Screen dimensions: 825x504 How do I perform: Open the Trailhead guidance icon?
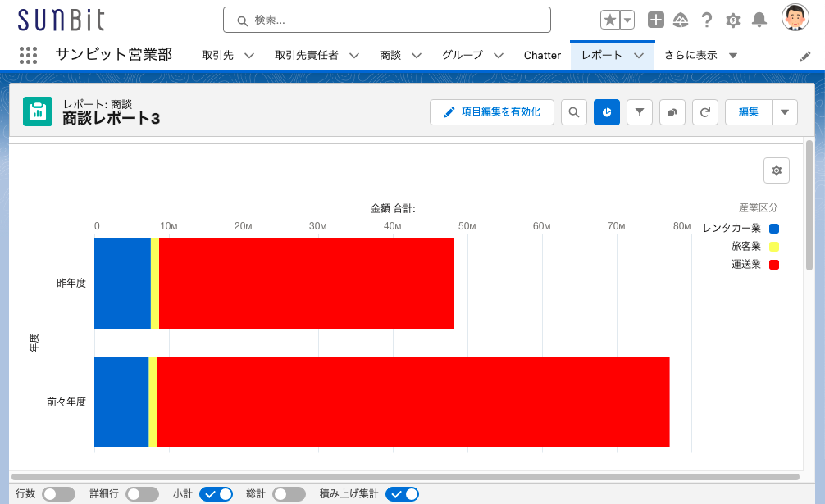point(681,20)
